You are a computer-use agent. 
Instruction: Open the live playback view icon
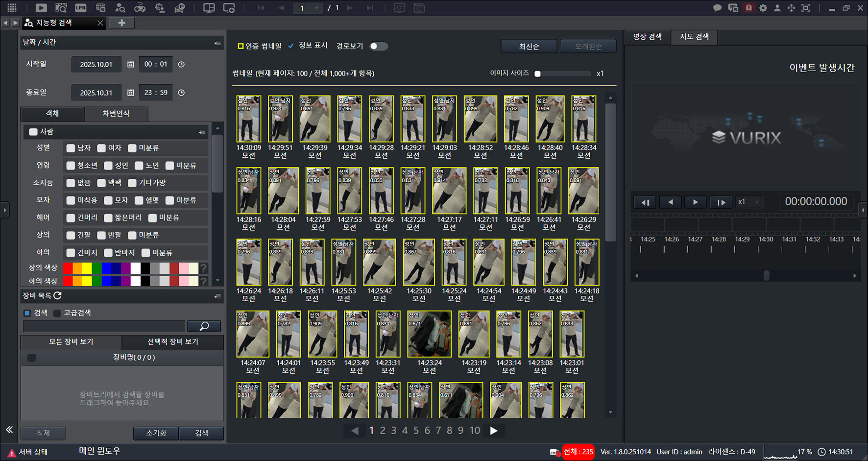point(41,8)
